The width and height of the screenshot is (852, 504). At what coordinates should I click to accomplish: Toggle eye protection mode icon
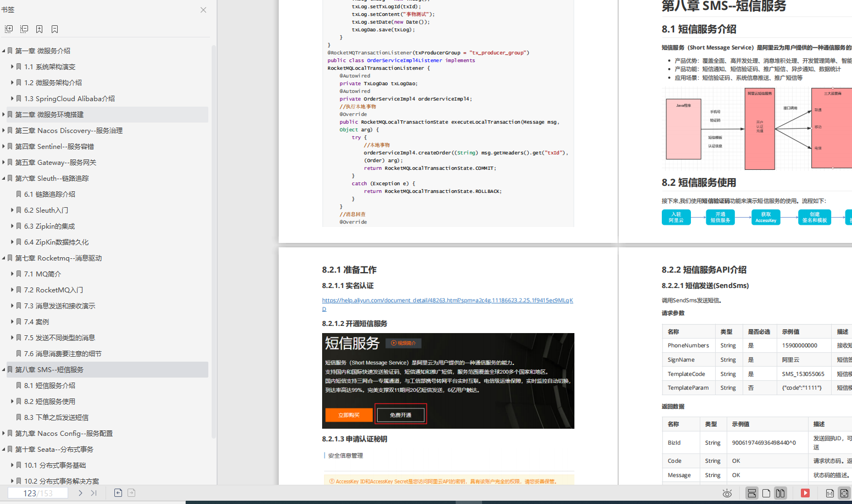[x=727, y=493]
